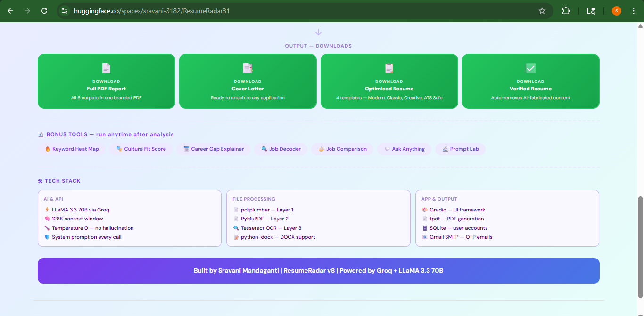Image resolution: width=644 pixels, height=316 pixels.
Task: Launch the Job Comparison tool
Action: point(342,149)
